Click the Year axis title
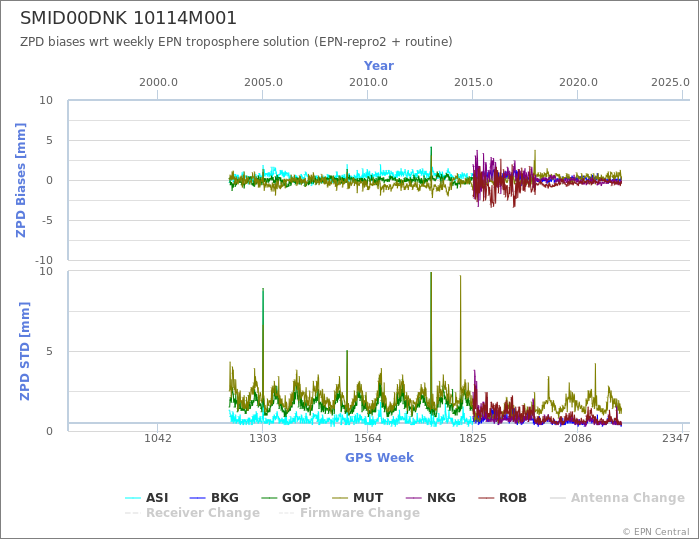This screenshot has height=540, width=700. 379,66
